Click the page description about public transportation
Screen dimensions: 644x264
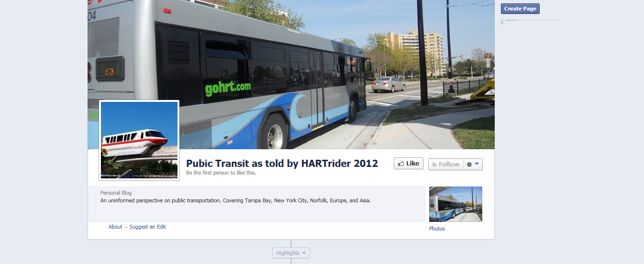235,201
